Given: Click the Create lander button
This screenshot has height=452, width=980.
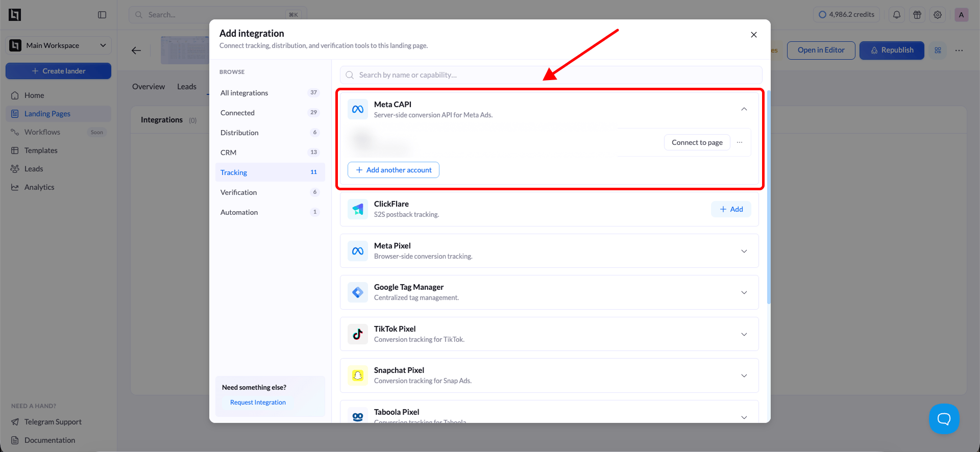Looking at the screenshot, I should pyautogui.click(x=58, y=71).
